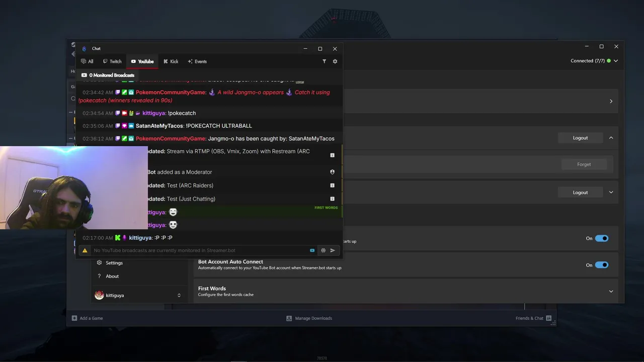Screen dimensions: 644x362
Task: Click the Friends & Chat icon
Action: point(548,318)
